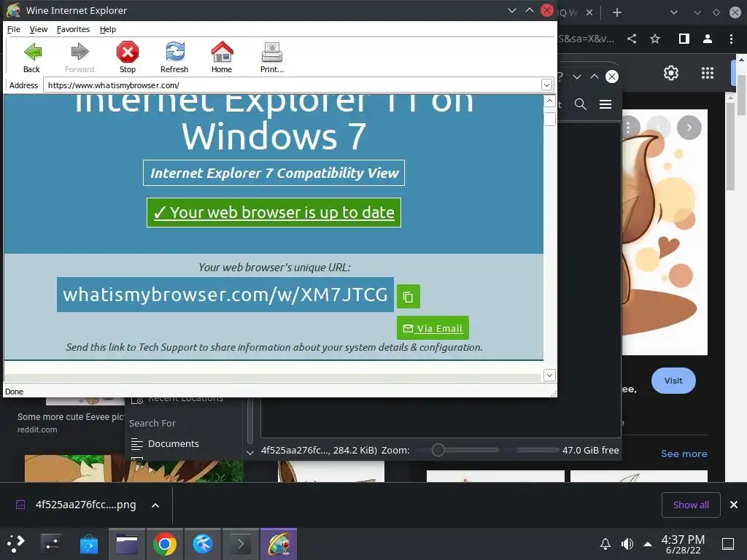Viewport: 747px width, 560px height.
Task: Open the hamburger menu in the image viewer window
Action: pyautogui.click(x=605, y=104)
